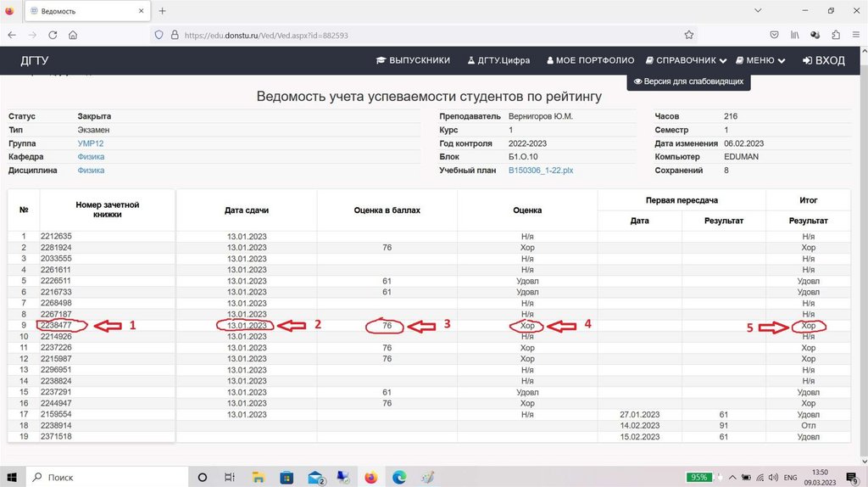Open the B150306_1-22.plx curriculum link
This screenshot has height=487, width=868.
pos(540,171)
